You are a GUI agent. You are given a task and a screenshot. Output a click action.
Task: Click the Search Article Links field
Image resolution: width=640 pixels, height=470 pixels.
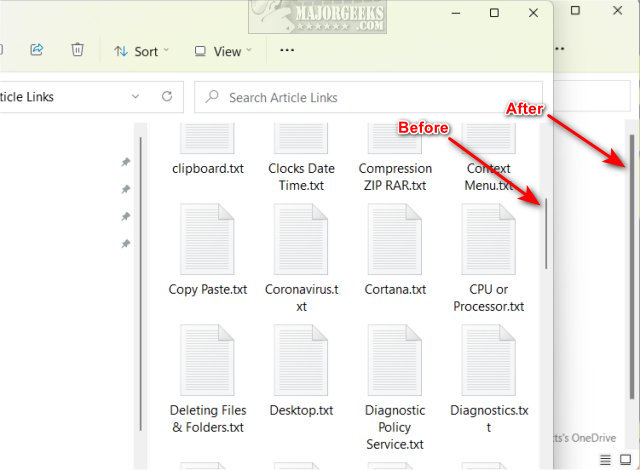click(x=368, y=98)
